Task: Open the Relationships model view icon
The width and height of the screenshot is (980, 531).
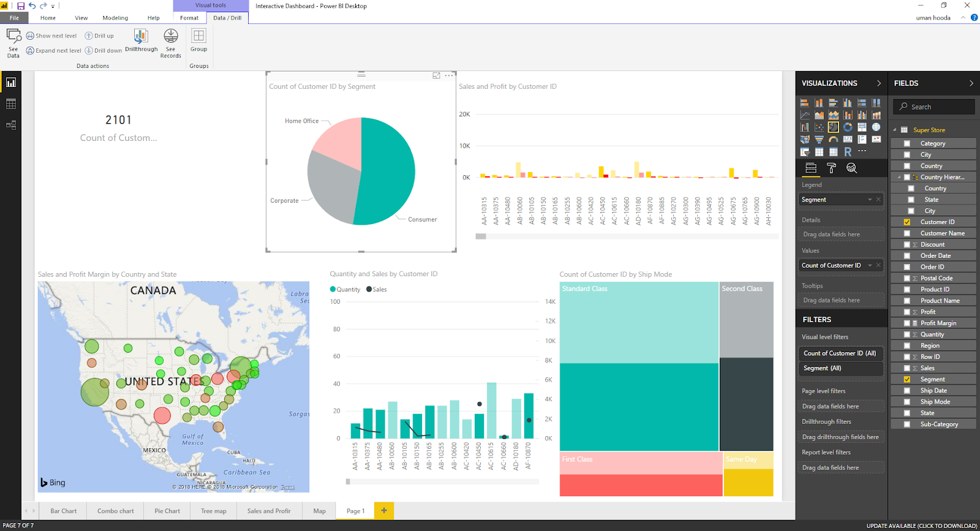Action: 11,125
